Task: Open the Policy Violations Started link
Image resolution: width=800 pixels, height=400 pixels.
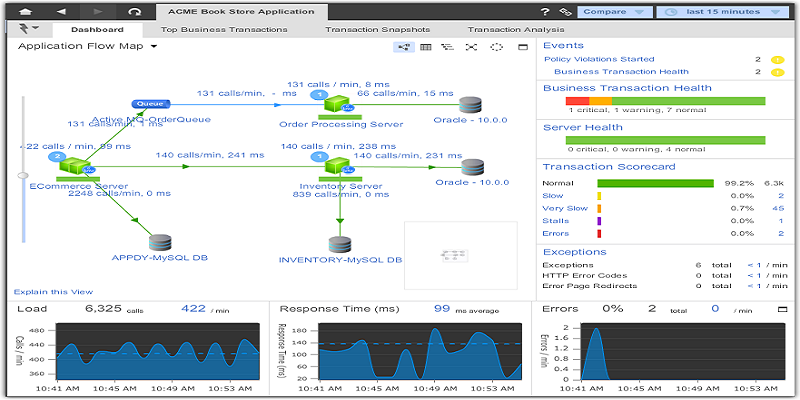Action: (x=599, y=59)
